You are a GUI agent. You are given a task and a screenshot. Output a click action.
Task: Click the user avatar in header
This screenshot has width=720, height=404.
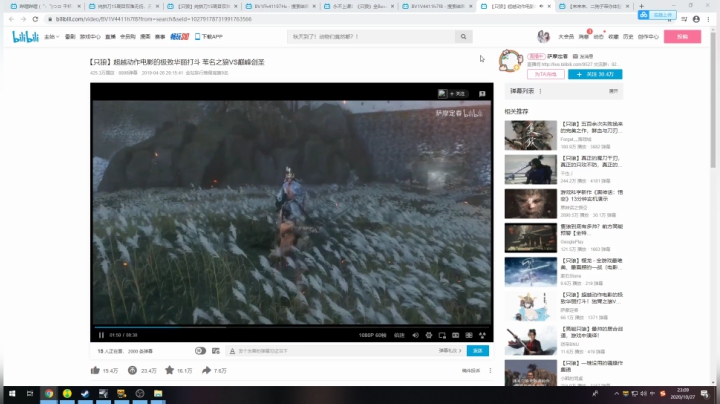(544, 36)
